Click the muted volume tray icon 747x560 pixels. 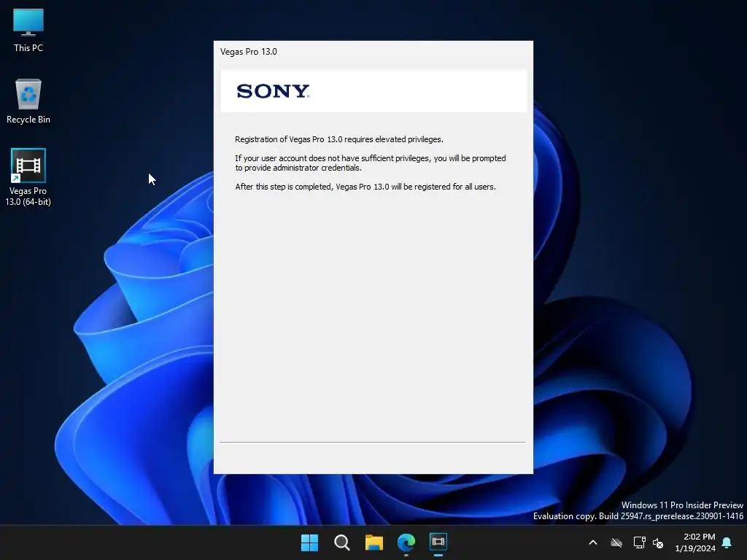point(658,542)
